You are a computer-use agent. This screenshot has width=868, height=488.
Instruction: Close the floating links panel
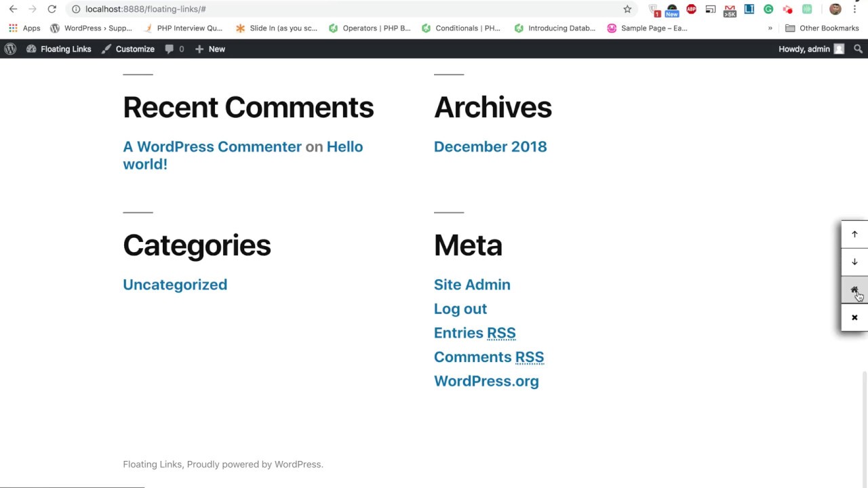tap(854, 318)
